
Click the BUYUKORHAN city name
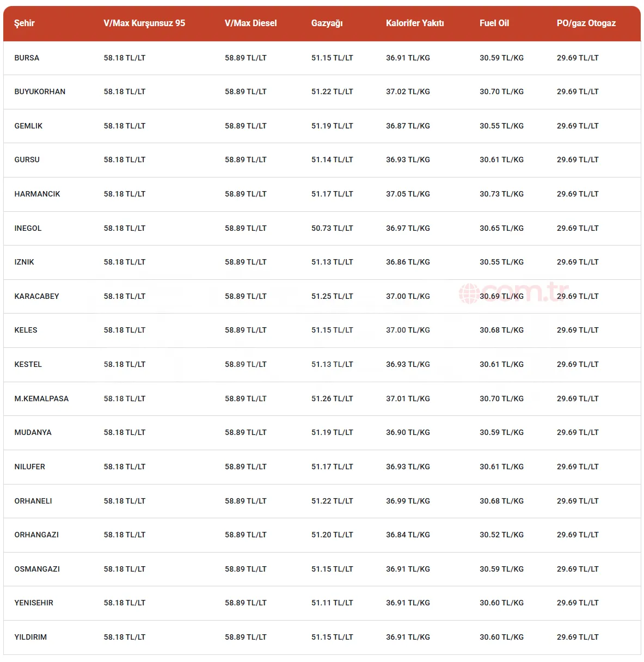[40, 92]
